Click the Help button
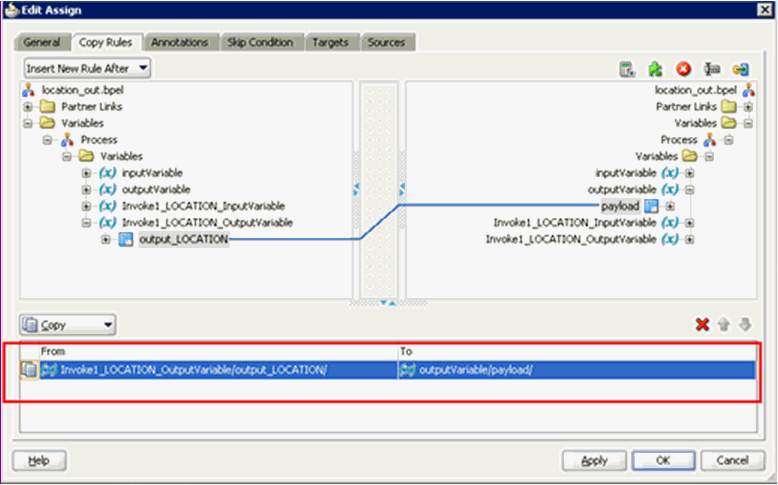Screen dimensions: 778x485 click(x=39, y=461)
